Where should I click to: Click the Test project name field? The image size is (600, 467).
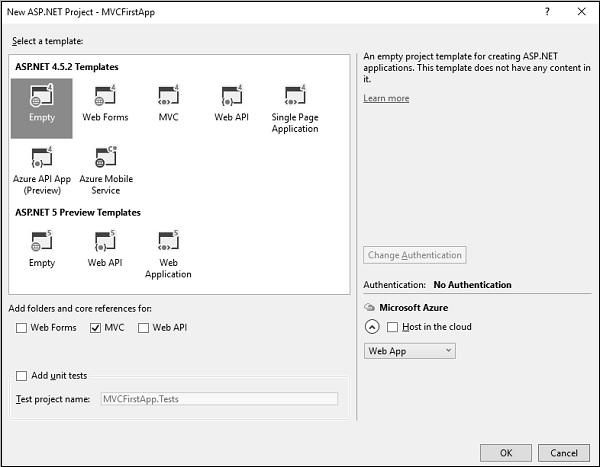point(218,399)
